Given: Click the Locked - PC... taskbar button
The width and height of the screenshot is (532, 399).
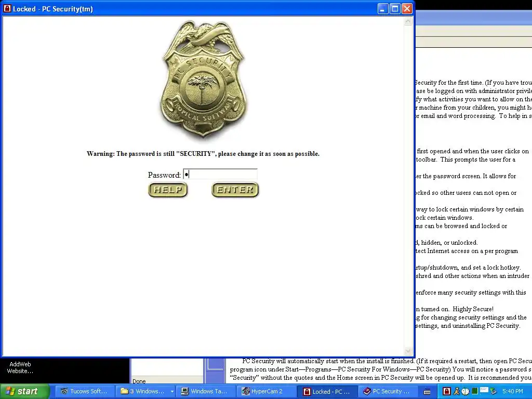Looking at the screenshot, I should 327,392.
